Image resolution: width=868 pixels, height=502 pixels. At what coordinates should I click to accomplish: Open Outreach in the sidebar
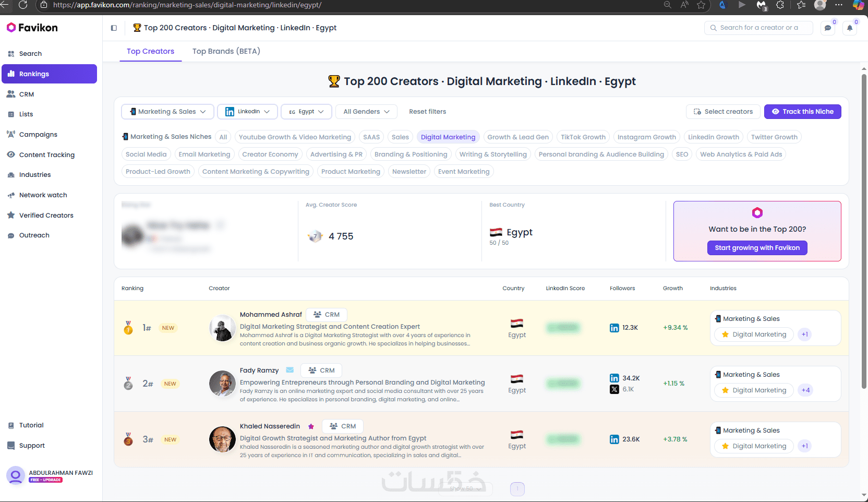(49, 235)
